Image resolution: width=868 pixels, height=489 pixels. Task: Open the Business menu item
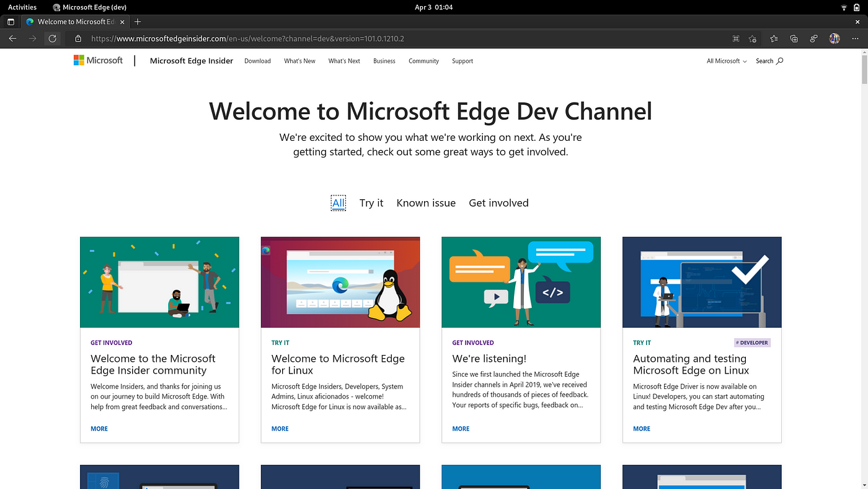(384, 61)
